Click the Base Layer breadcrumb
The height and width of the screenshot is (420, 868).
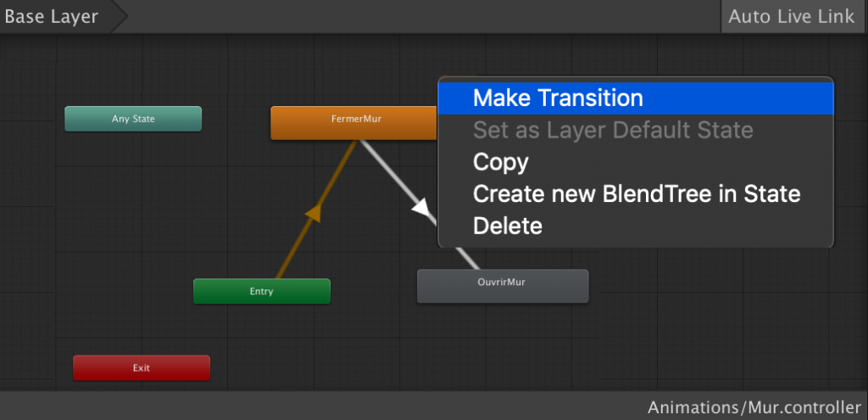pos(52,17)
